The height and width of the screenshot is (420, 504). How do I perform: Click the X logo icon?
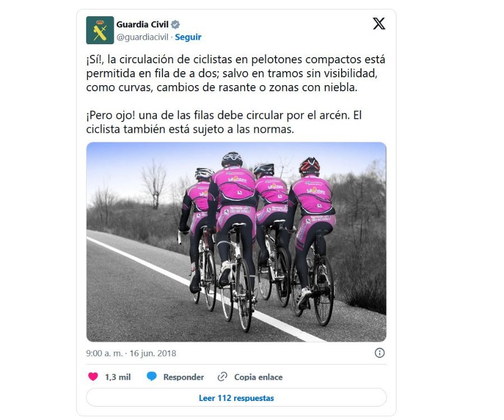(379, 24)
